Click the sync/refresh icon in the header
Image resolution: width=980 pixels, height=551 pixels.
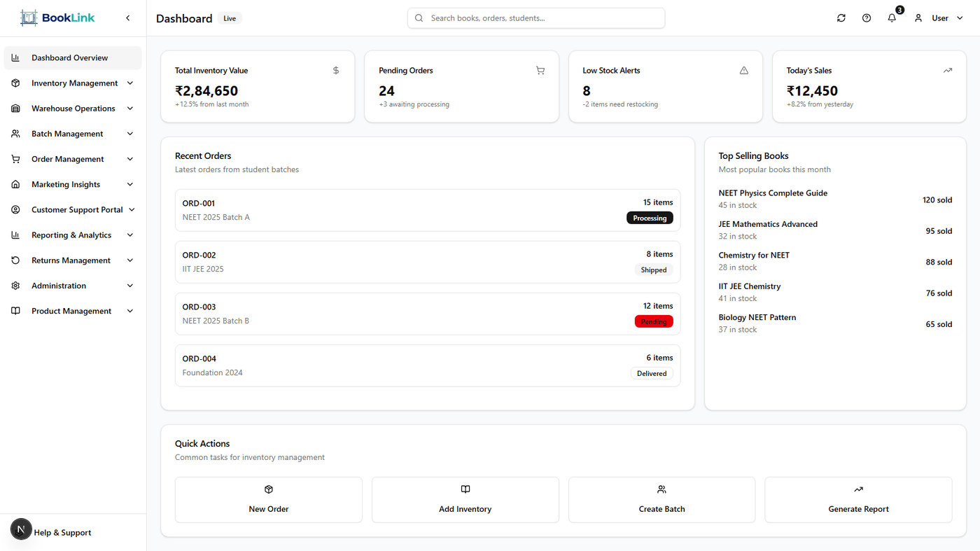[x=841, y=18]
